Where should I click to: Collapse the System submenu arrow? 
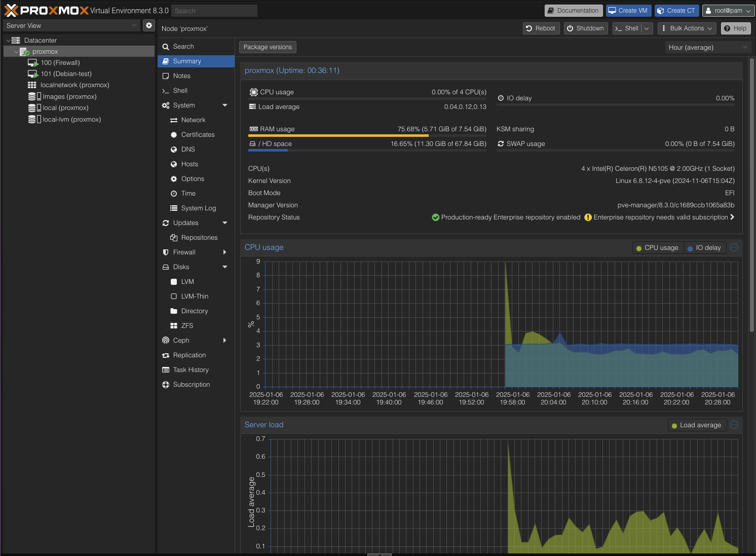tap(225, 105)
